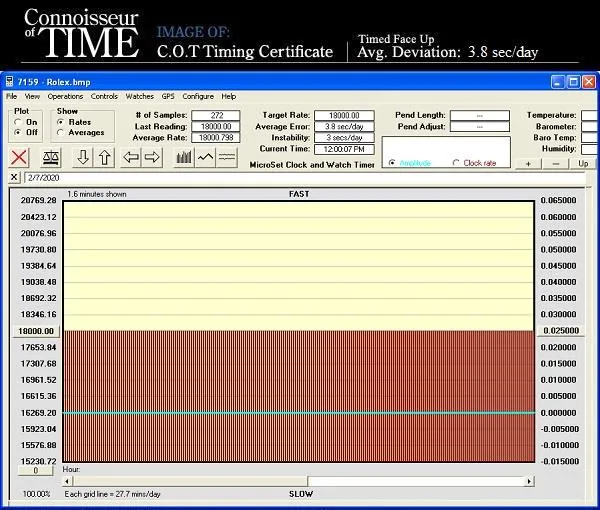The width and height of the screenshot is (600, 510).
Task: Click the horizontal scrollbar thumb
Action: (x=190, y=481)
